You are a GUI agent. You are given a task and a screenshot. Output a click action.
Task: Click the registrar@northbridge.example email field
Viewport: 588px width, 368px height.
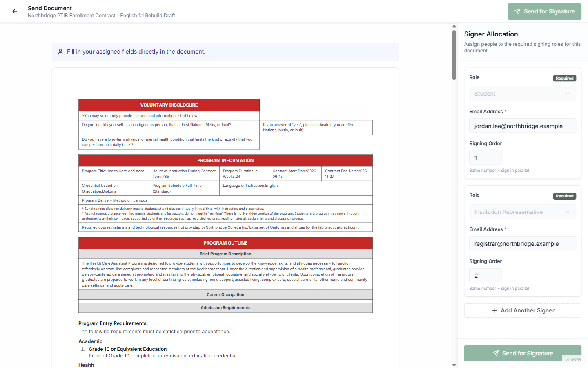523,244
